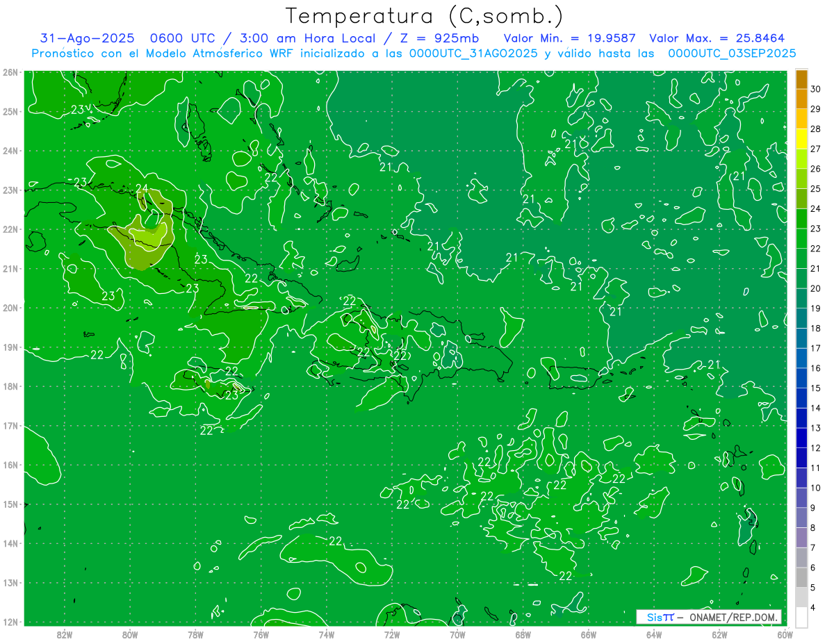Click the longitude axis label '66W'
This screenshot has height=644, width=834.
[589, 634]
